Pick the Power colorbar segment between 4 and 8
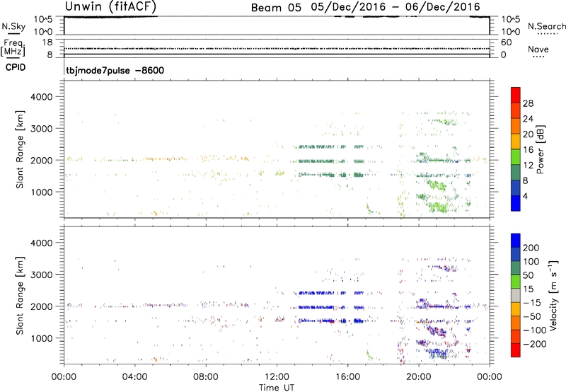Screen dimensions: 566x392 [516, 188]
